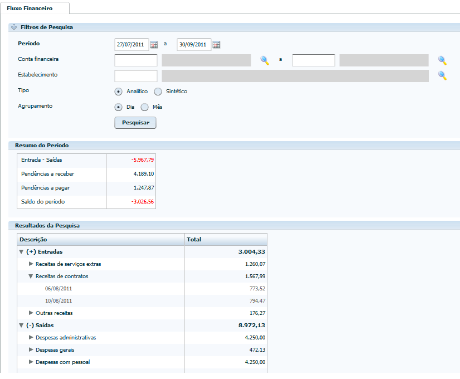This screenshot has width=460, height=379.
Task: Click the start date field 27/07/2011
Action: tap(131, 44)
